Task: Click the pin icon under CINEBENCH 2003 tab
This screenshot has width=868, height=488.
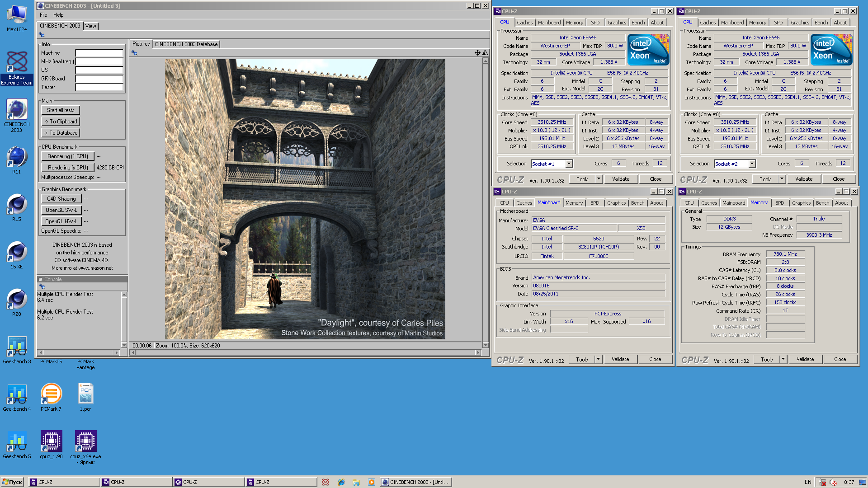Action: pyautogui.click(x=42, y=34)
